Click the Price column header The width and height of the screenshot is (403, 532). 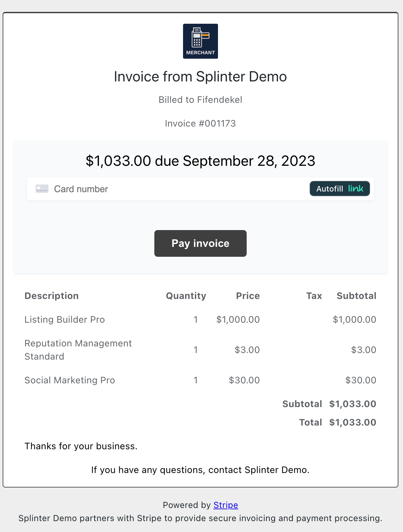click(x=248, y=296)
